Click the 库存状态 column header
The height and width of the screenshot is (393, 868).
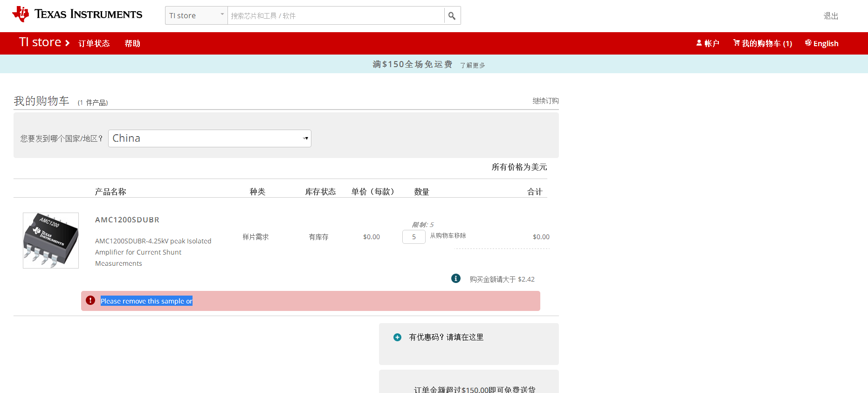pos(320,192)
